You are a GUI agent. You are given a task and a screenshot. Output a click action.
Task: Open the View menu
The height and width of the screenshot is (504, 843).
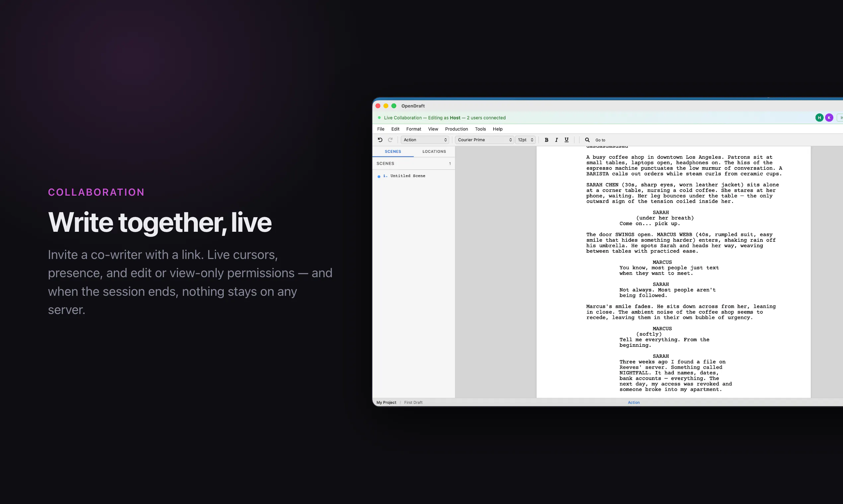click(x=433, y=129)
